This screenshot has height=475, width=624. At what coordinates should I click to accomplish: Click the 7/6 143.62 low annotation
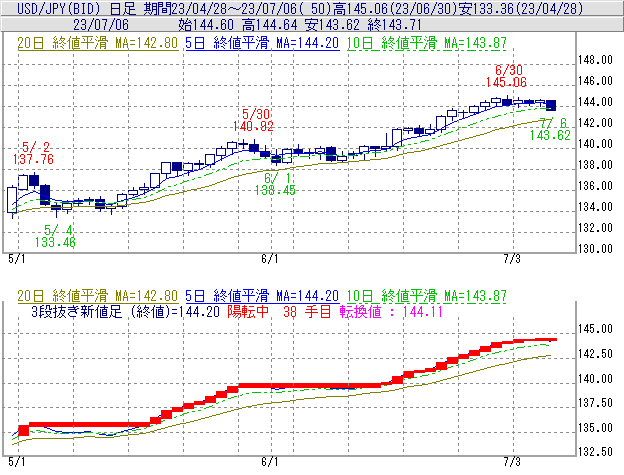click(550, 129)
